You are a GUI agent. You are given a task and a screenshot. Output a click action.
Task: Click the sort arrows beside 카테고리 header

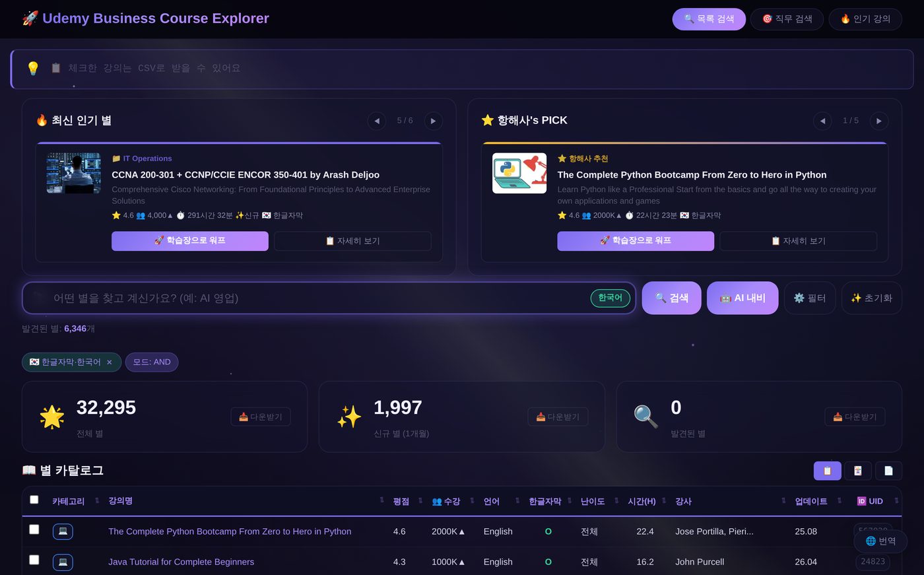pyautogui.click(x=97, y=500)
